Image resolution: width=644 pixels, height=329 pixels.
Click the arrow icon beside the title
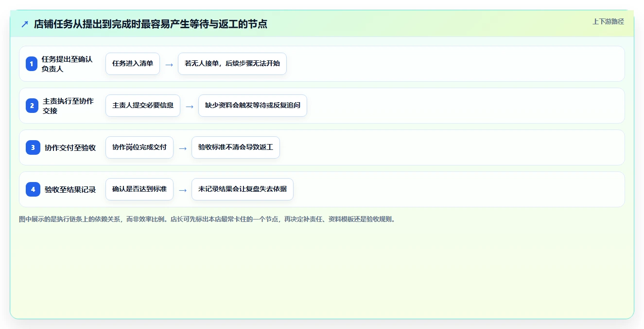tap(25, 24)
